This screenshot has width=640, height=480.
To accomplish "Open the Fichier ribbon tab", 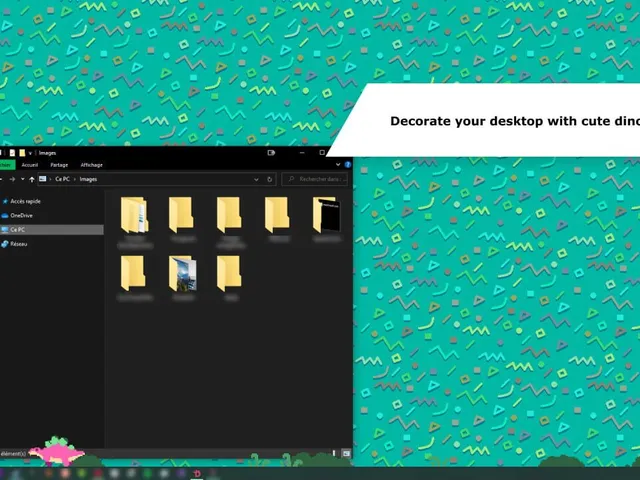I will [x=6, y=165].
